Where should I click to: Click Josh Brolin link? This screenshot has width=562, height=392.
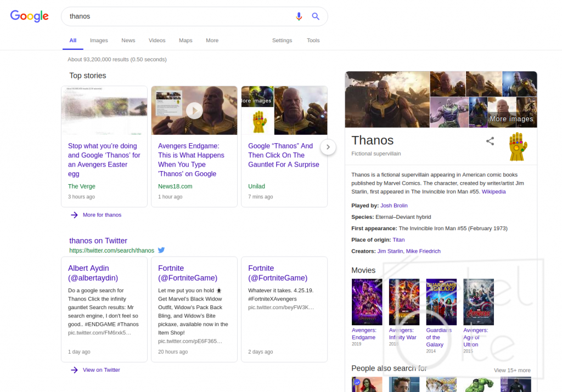pyautogui.click(x=394, y=206)
